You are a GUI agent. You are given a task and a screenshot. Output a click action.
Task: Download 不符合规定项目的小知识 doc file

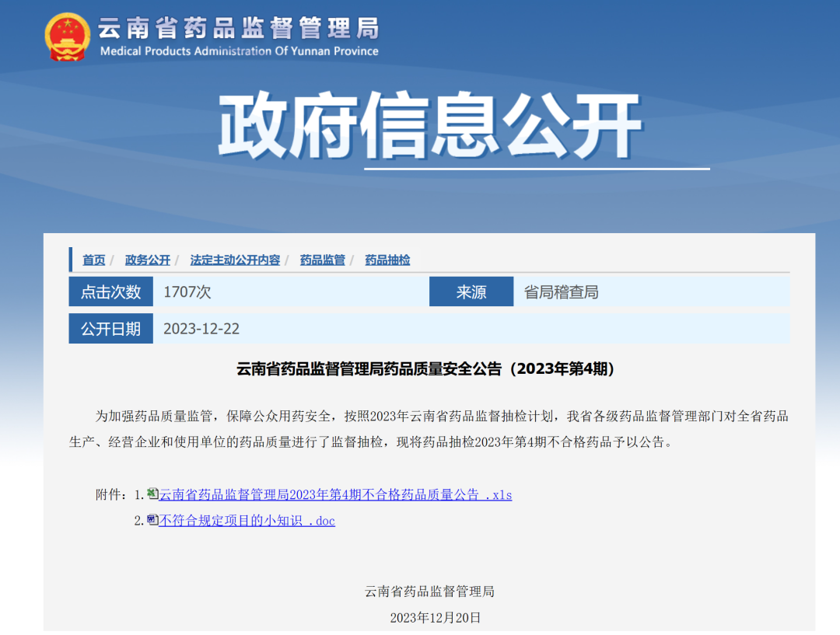247,521
